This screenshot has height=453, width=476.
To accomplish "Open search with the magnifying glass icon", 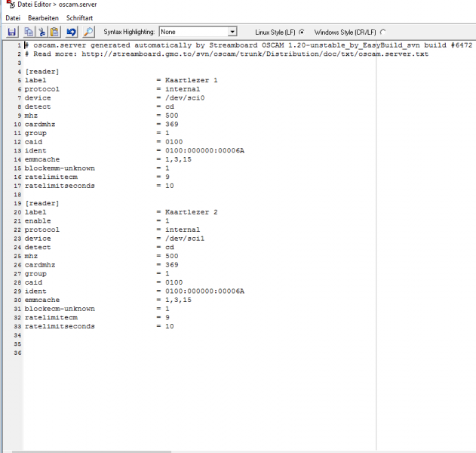I will click(88, 32).
